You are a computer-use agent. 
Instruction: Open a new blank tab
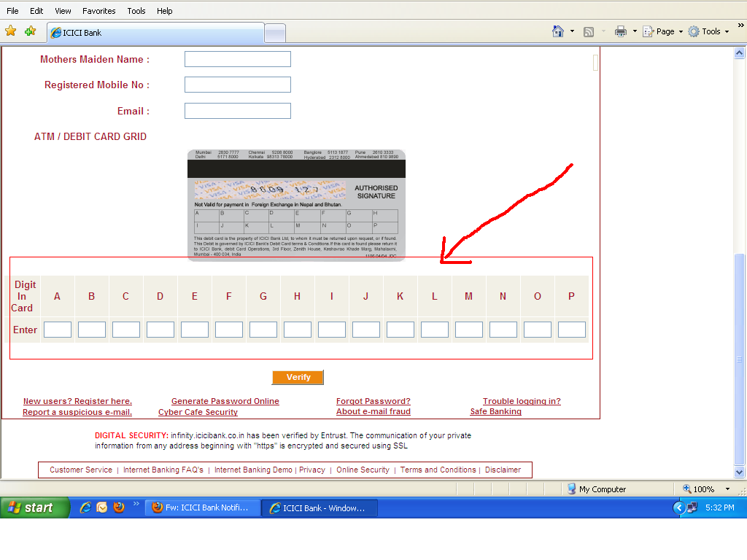(x=275, y=34)
